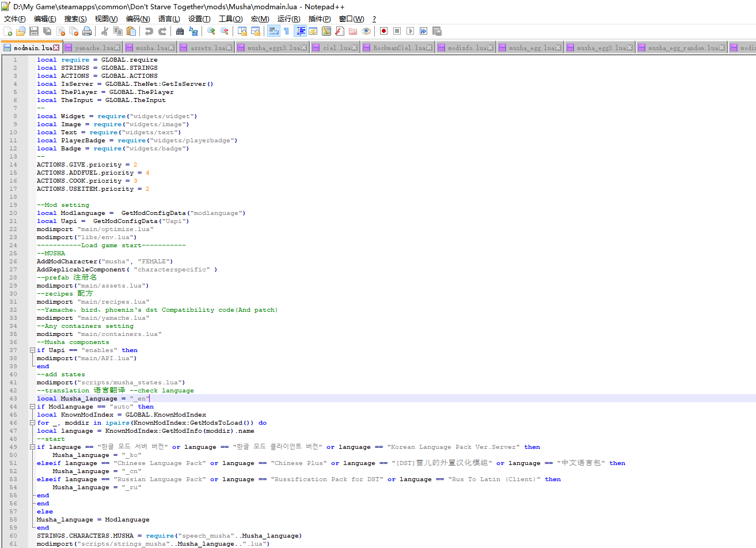Toggle word wrap toolbar button

tap(273, 31)
